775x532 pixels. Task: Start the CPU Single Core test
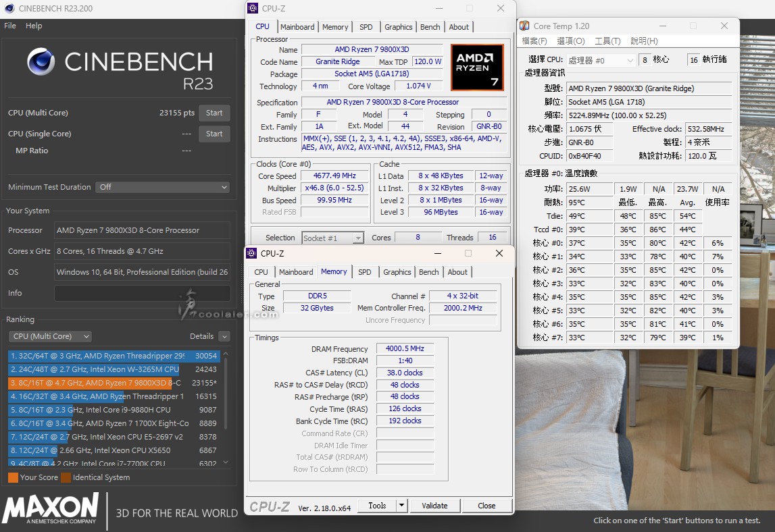point(214,134)
